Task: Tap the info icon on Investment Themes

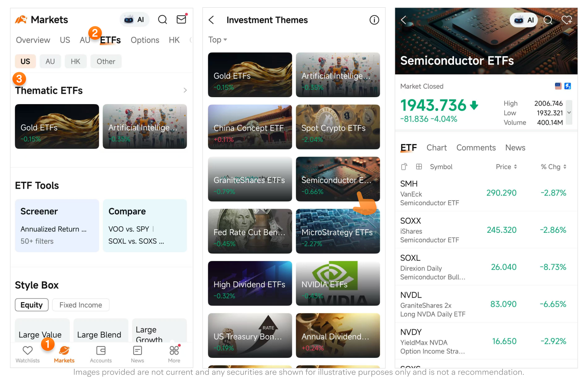Action: [374, 20]
